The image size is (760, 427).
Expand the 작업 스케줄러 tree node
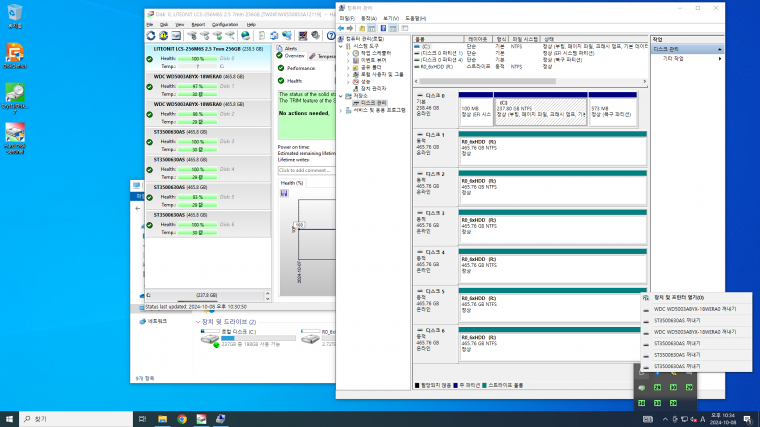point(348,53)
